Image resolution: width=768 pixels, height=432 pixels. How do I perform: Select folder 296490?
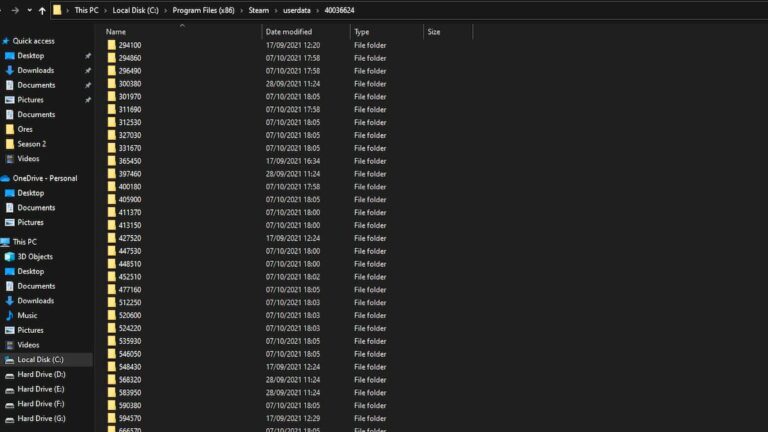click(130, 71)
